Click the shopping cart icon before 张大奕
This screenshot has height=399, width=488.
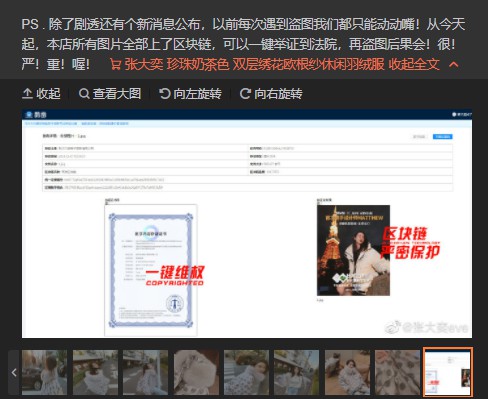tap(115, 64)
